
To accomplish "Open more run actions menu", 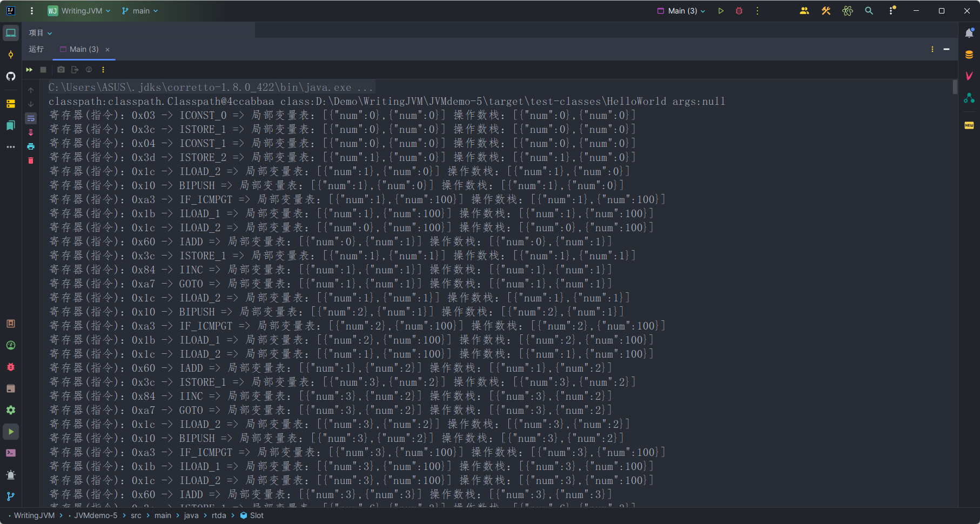I will pos(757,11).
